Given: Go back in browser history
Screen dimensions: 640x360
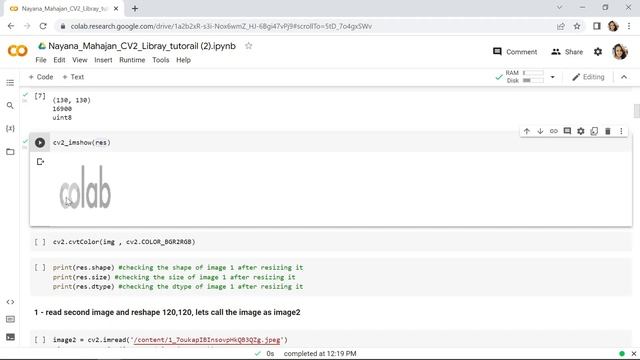Looking at the screenshot, I should click(11, 26).
